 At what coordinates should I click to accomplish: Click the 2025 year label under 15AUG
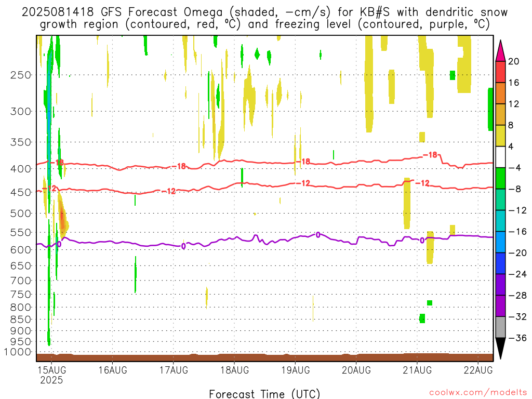click(x=51, y=380)
